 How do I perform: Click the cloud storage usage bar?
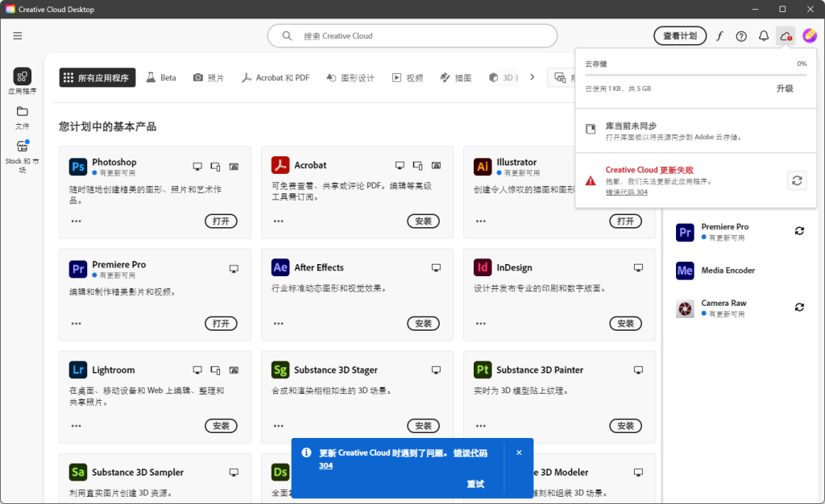pos(695,75)
